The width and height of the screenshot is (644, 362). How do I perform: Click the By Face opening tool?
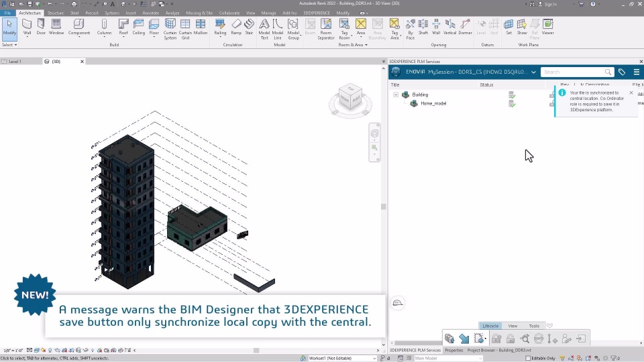tap(411, 29)
